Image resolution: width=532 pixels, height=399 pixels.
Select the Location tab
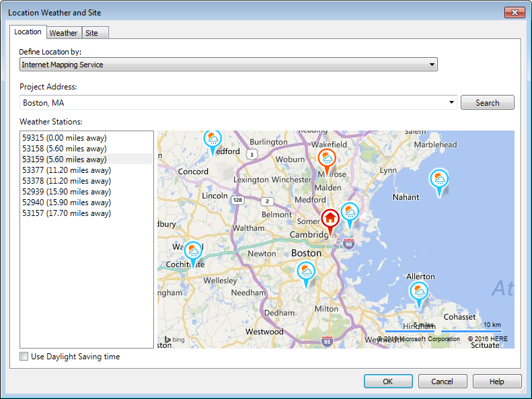[x=28, y=32]
